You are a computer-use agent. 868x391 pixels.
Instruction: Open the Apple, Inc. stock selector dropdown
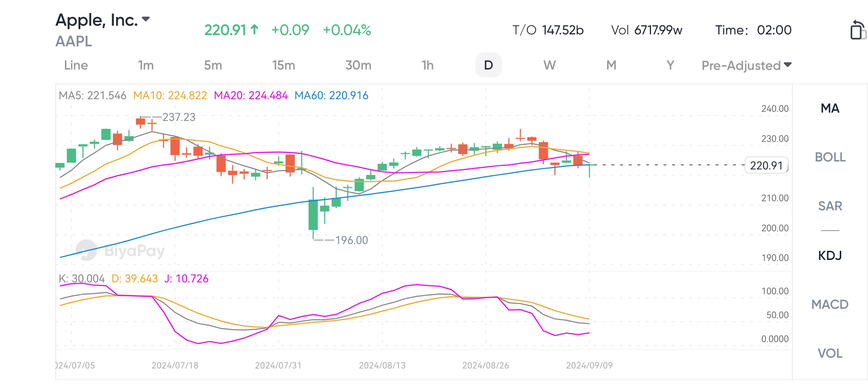(103, 20)
